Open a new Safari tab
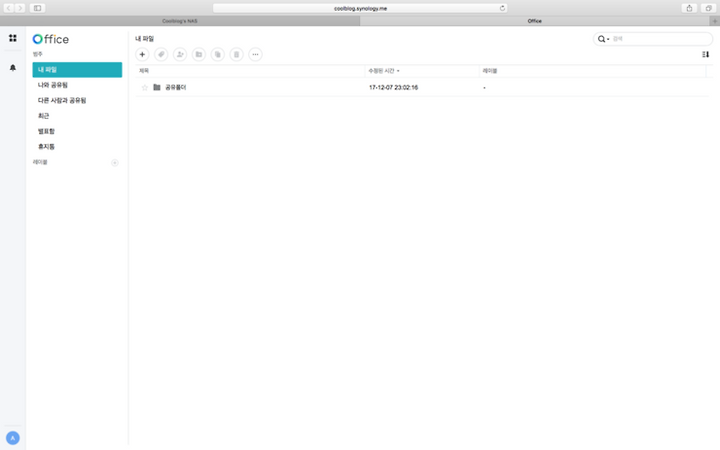The height and width of the screenshot is (450, 720). click(x=714, y=21)
